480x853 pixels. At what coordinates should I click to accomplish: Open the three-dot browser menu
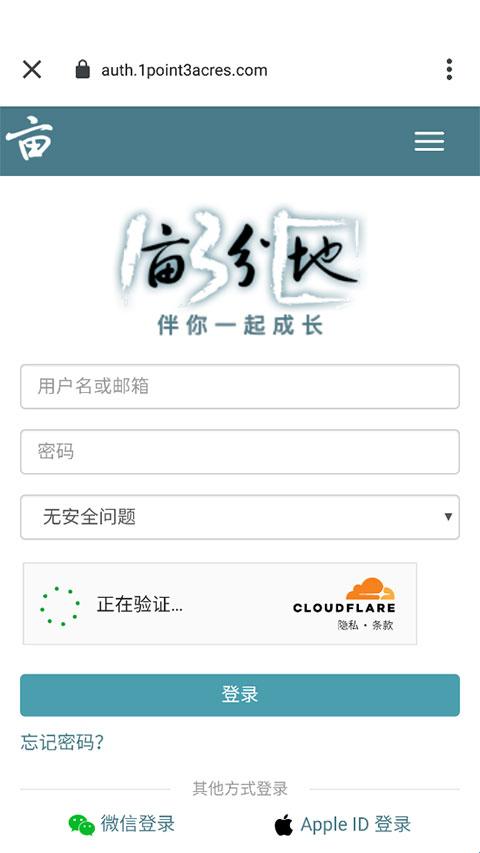point(449,70)
